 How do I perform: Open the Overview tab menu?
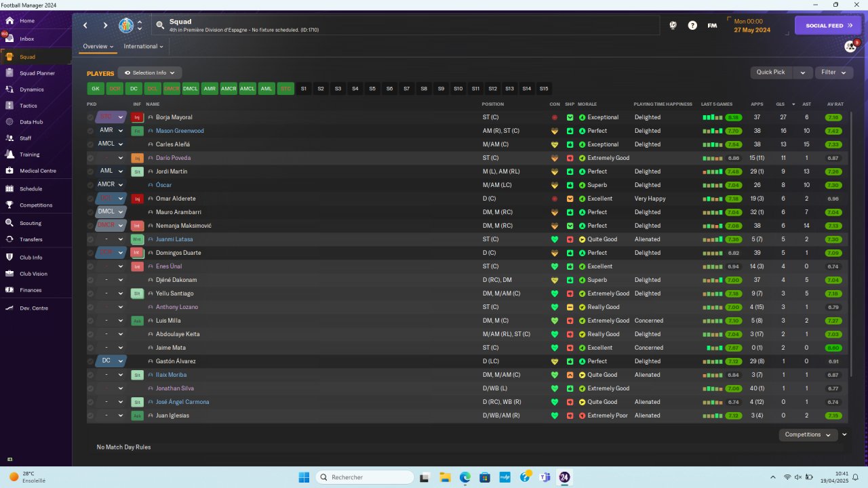(x=98, y=47)
